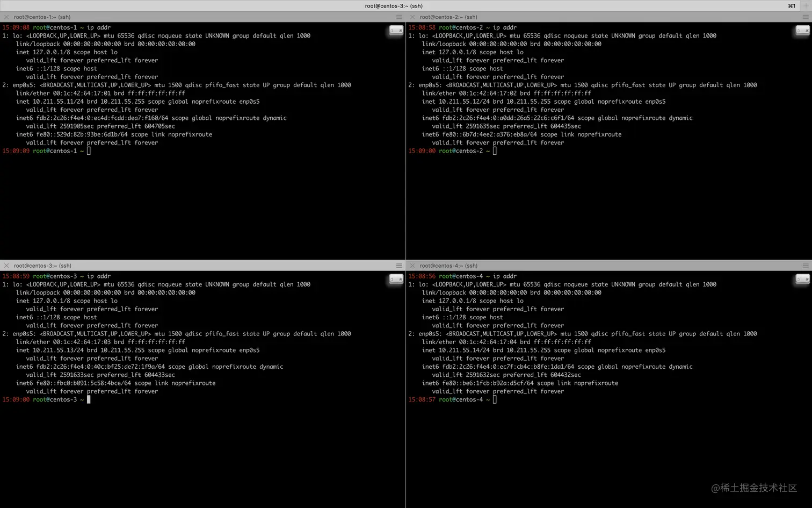Click valid_lft 2591632sec lifetime line
The width and height of the screenshot is (812, 508).
[506, 375]
